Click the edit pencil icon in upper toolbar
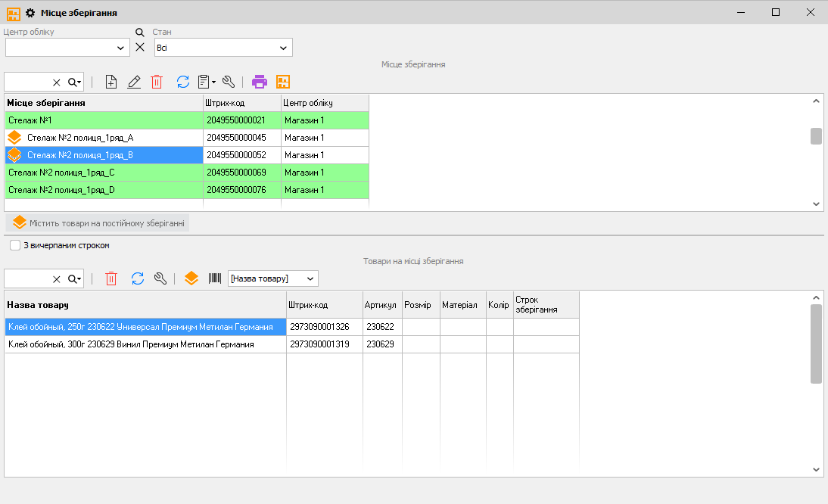 pos(134,82)
